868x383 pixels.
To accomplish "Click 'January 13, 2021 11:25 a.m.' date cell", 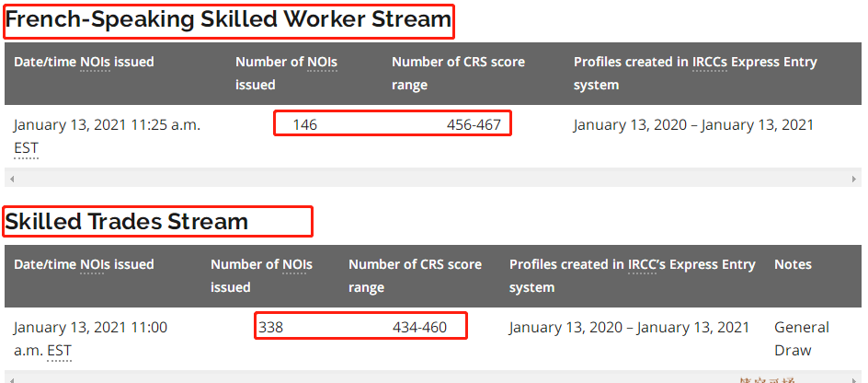I will tap(107, 124).
